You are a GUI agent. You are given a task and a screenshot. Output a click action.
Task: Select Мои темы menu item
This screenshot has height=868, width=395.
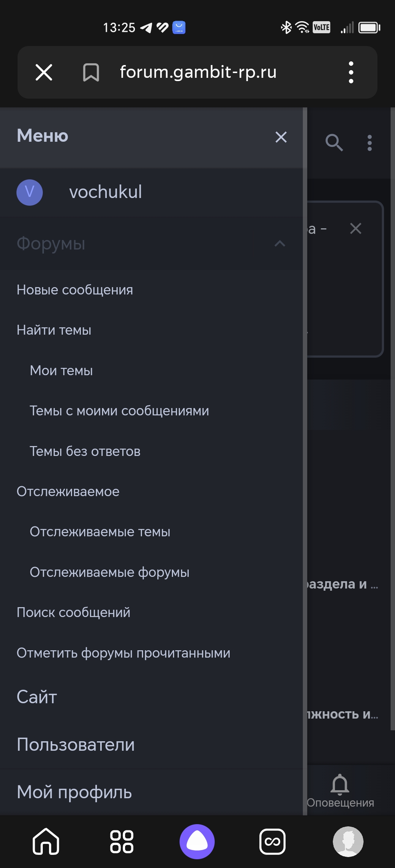61,370
